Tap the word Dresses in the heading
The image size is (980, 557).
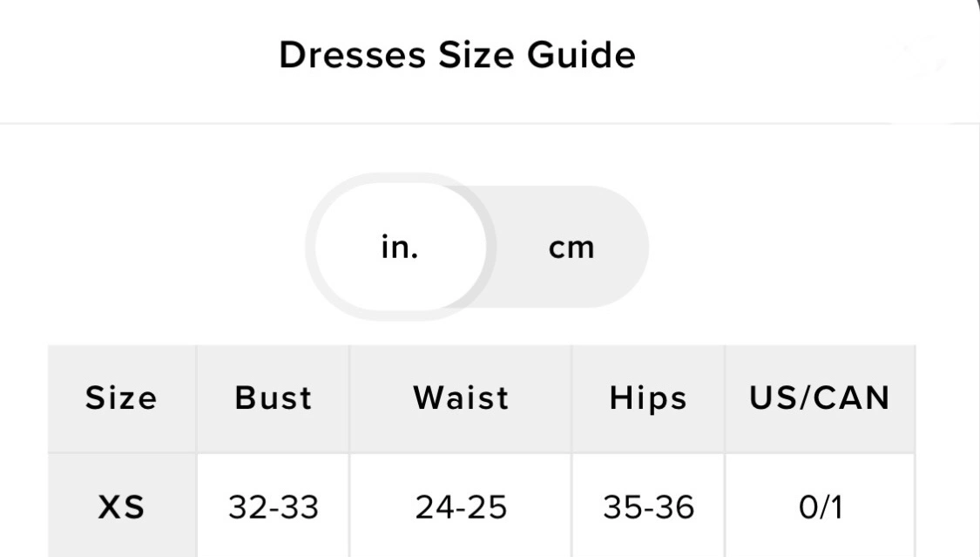[351, 55]
